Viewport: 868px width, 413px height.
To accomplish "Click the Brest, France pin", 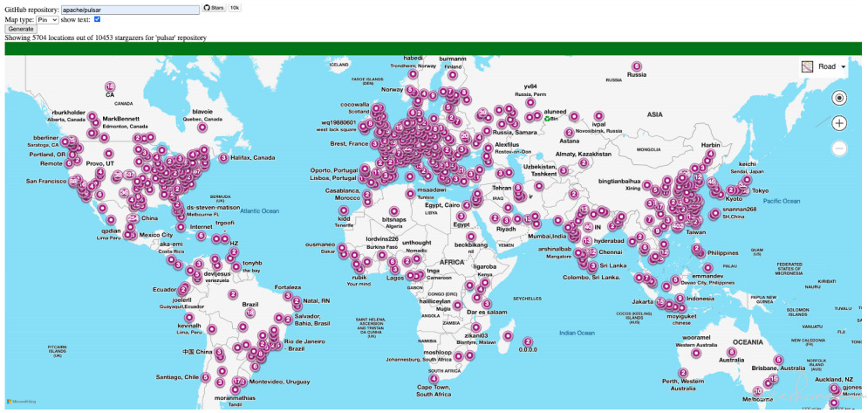I will (x=375, y=143).
